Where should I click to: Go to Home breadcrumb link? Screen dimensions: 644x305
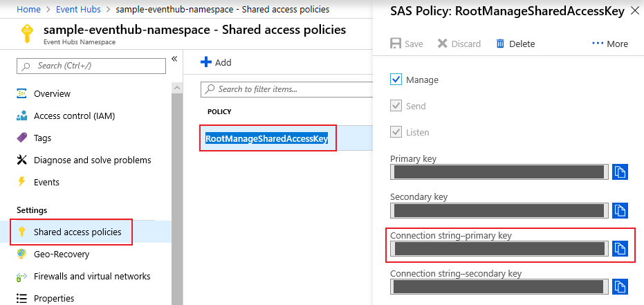pos(29,9)
